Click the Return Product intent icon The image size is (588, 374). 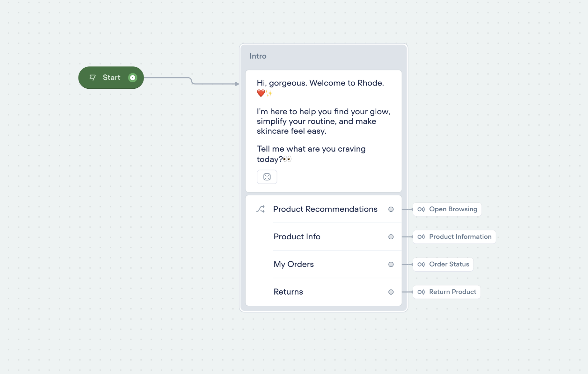coord(421,292)
